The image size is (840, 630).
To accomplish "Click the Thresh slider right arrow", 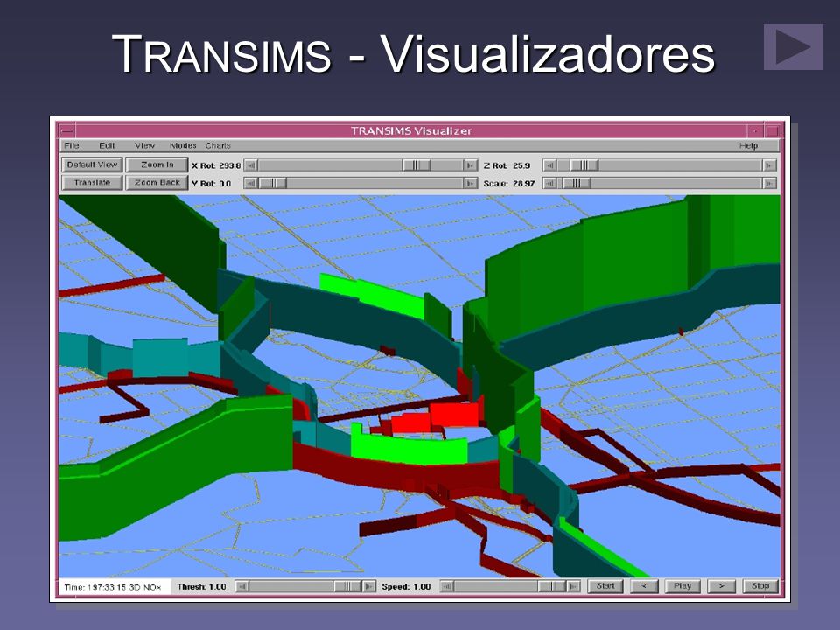I will pos(369,586).
